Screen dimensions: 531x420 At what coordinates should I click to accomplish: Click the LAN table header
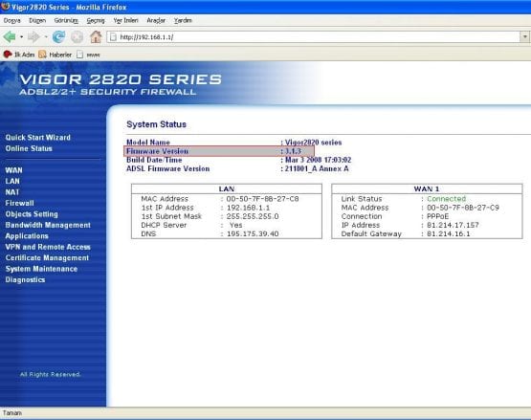click(x=227, y=189)
